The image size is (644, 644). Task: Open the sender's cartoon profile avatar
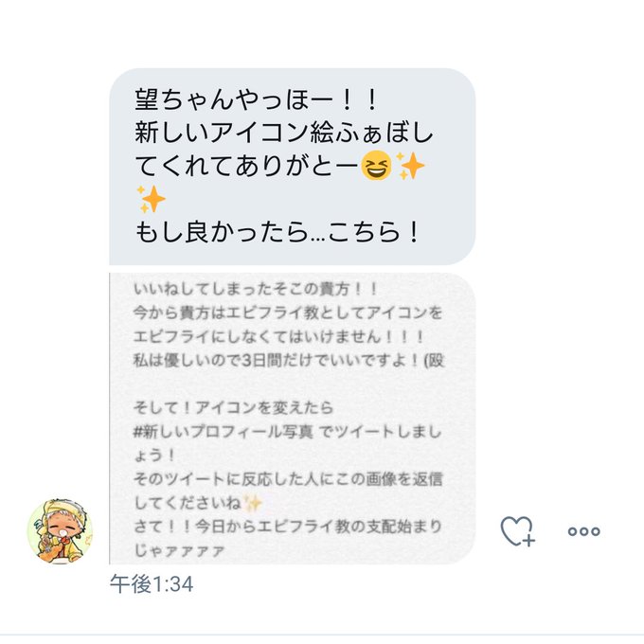[x=60, y=531]
